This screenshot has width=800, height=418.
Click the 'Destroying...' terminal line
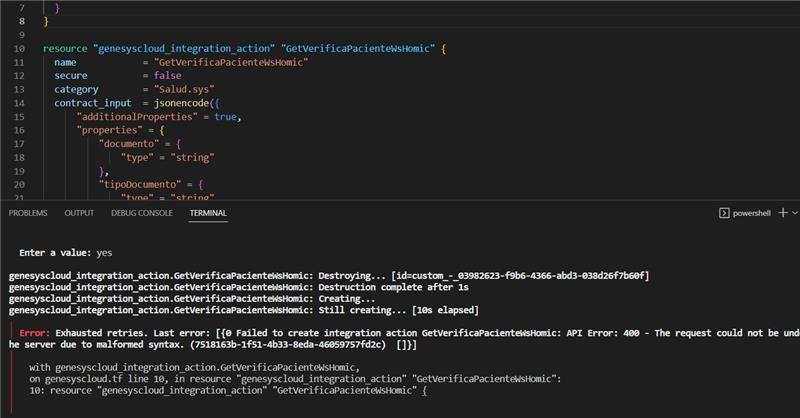(x=329, y=276)
